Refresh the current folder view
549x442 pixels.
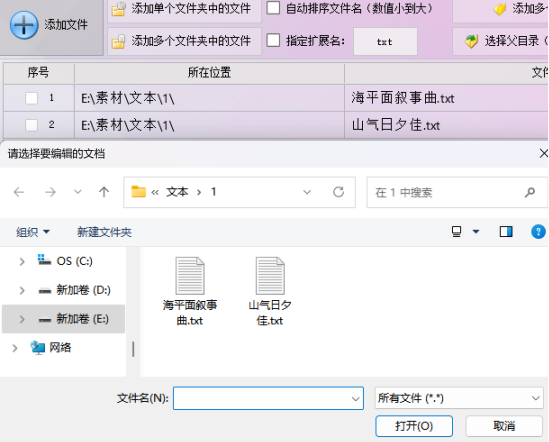click(338, 192)
